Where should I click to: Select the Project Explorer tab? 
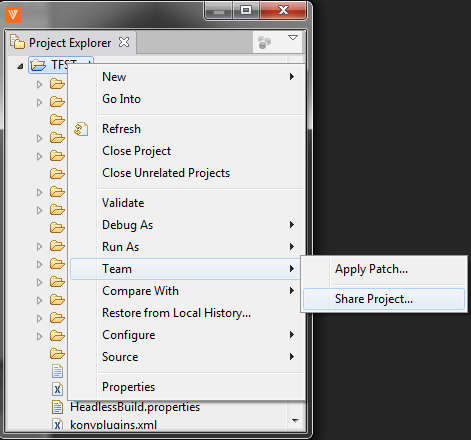coord(70,43)
